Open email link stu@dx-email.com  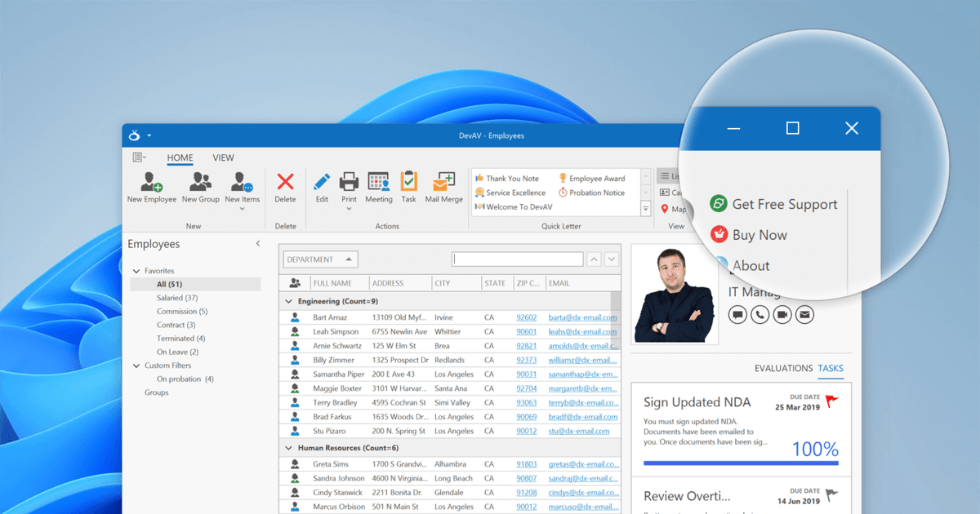(579, 431)
